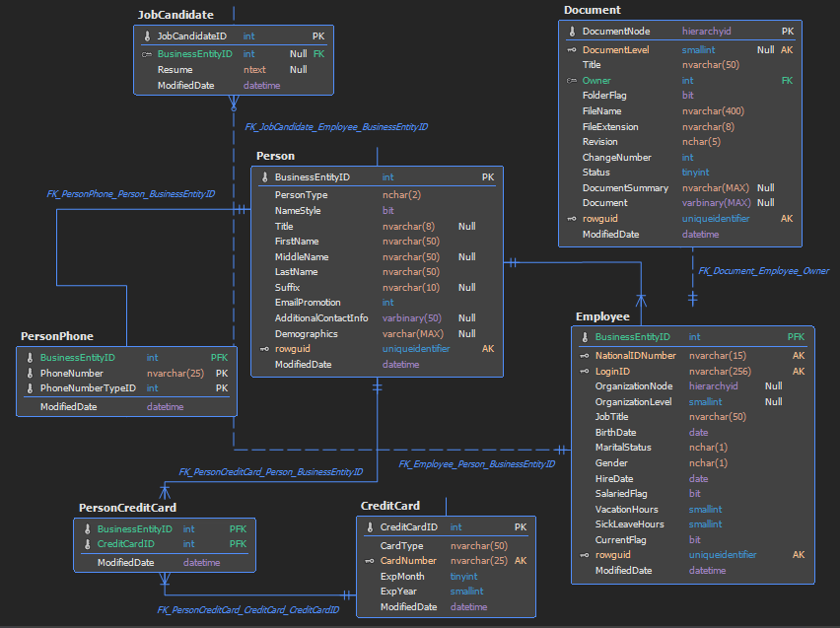This screenshot has width=840, height=628.
Task: Select the VacationHours column row
Action: point(693,510)
